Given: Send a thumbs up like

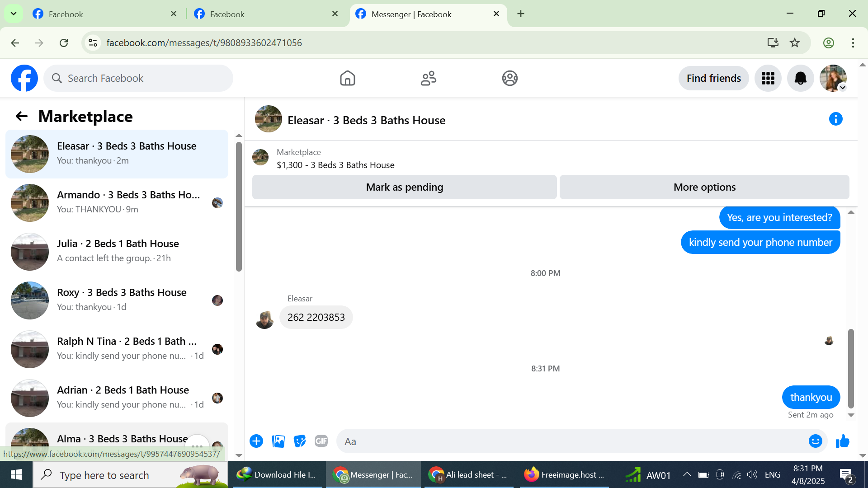Looking at the screenshot, I should pyautogui.click(x=843, y=441).
